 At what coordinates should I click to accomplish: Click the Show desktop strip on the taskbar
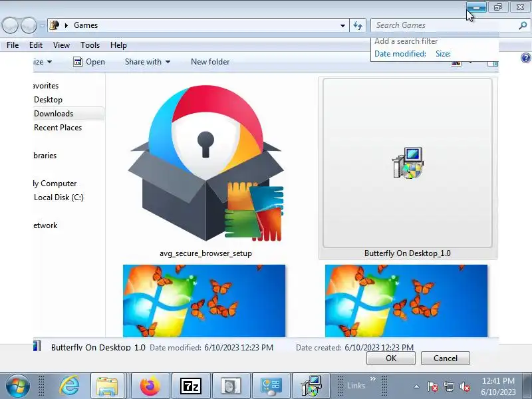pos(528,386)
